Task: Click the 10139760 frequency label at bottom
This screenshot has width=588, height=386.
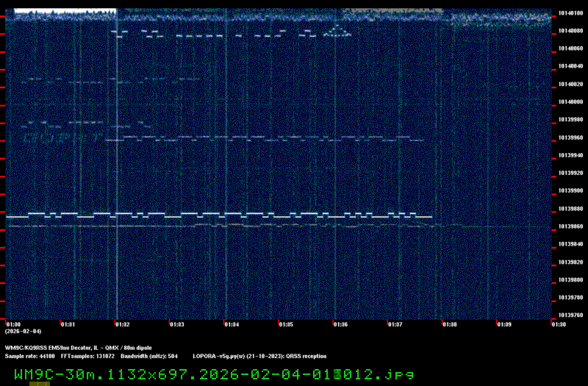Action: (570, 315)
